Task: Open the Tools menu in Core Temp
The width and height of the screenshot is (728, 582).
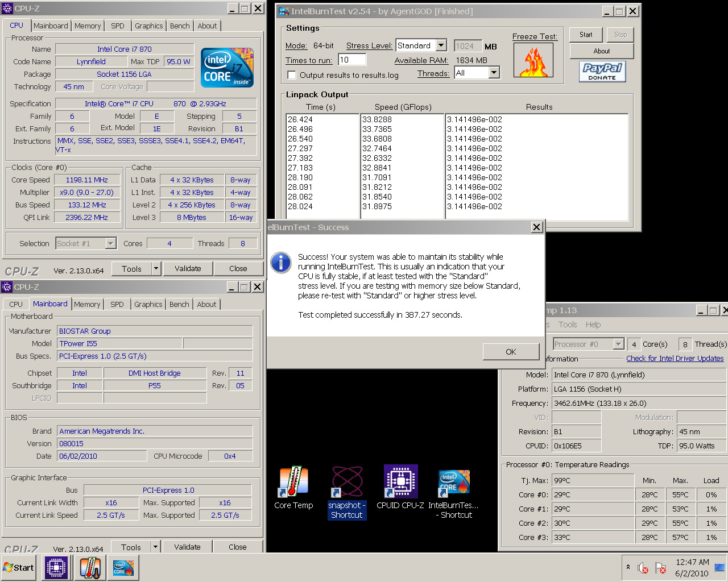Action: (x=568, y=325)
